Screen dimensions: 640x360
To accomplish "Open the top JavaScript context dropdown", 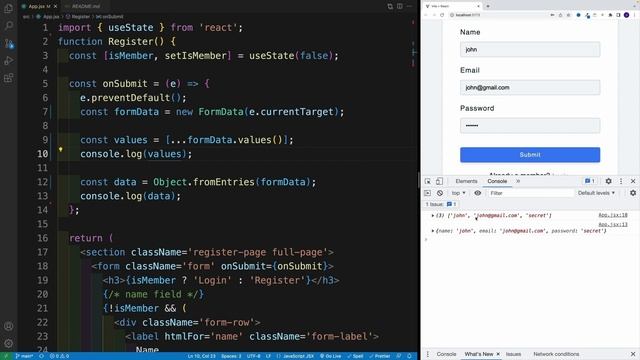I will (458, 193).
